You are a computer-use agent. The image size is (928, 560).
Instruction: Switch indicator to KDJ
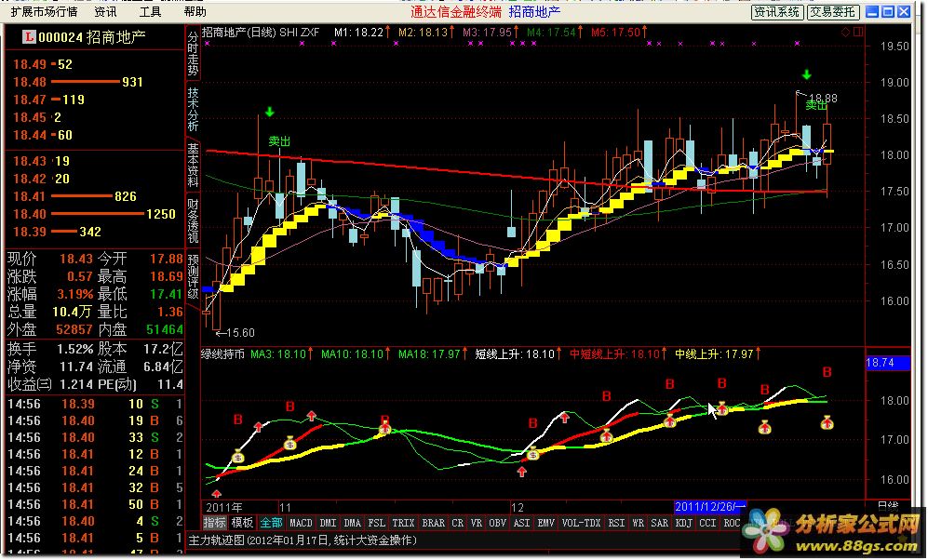pos(683,523)
